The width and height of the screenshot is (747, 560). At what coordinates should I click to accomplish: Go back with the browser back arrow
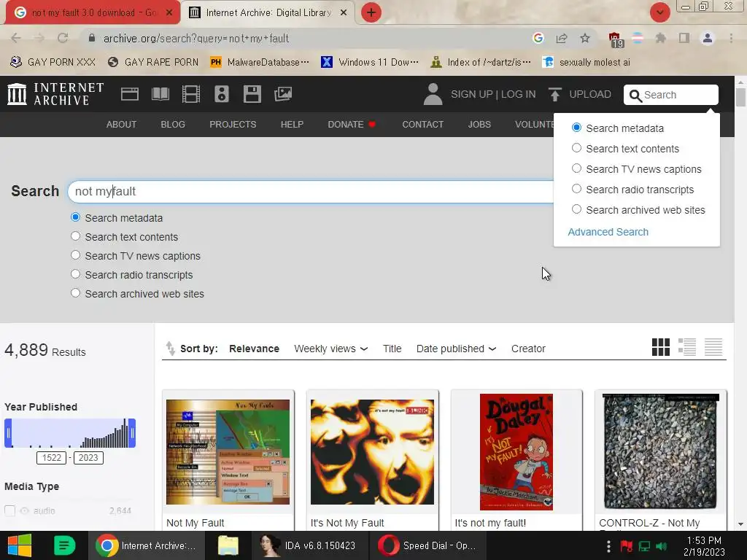[x=16, y=38]
